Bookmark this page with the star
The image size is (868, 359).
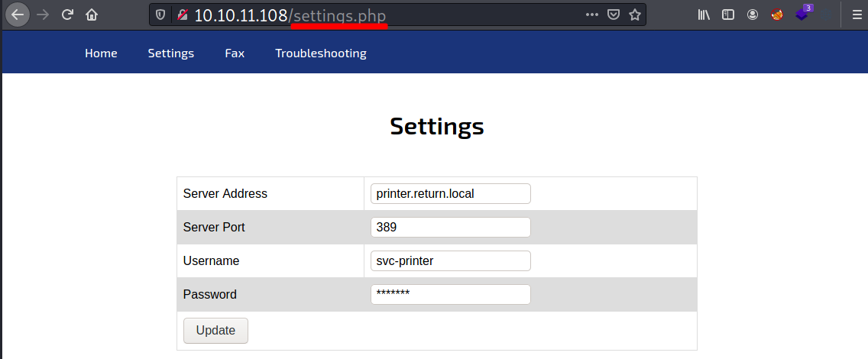point(634,15)
